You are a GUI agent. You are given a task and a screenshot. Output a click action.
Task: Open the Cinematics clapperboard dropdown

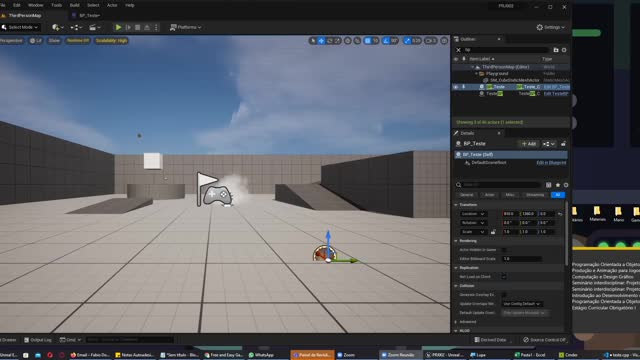[x=95, y=27]
